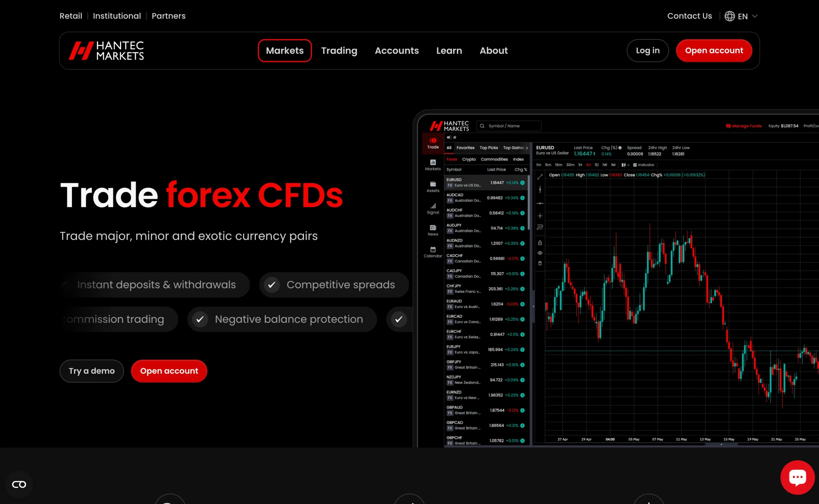This screenshot has width=819, height=504.
Task: Click the trash delete drawings icon
Action: [540, 263]
